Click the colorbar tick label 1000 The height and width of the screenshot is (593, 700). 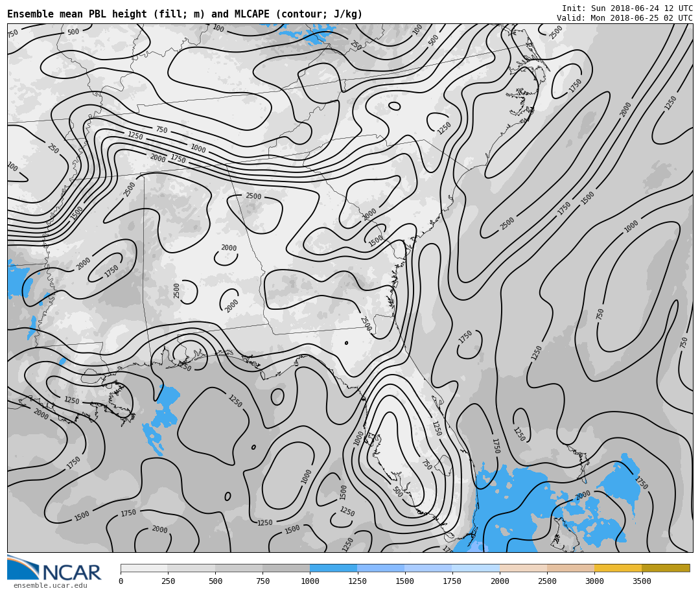coord(310,581)
